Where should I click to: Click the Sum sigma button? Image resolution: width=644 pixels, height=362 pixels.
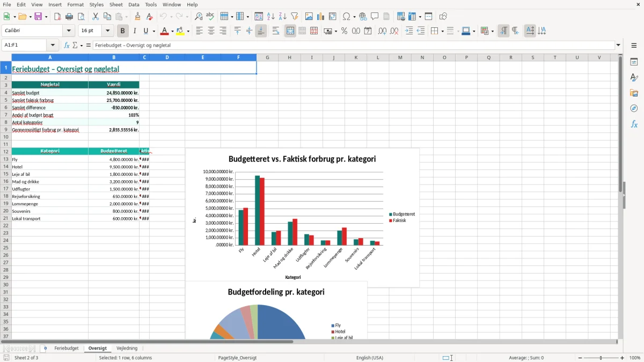75,46
